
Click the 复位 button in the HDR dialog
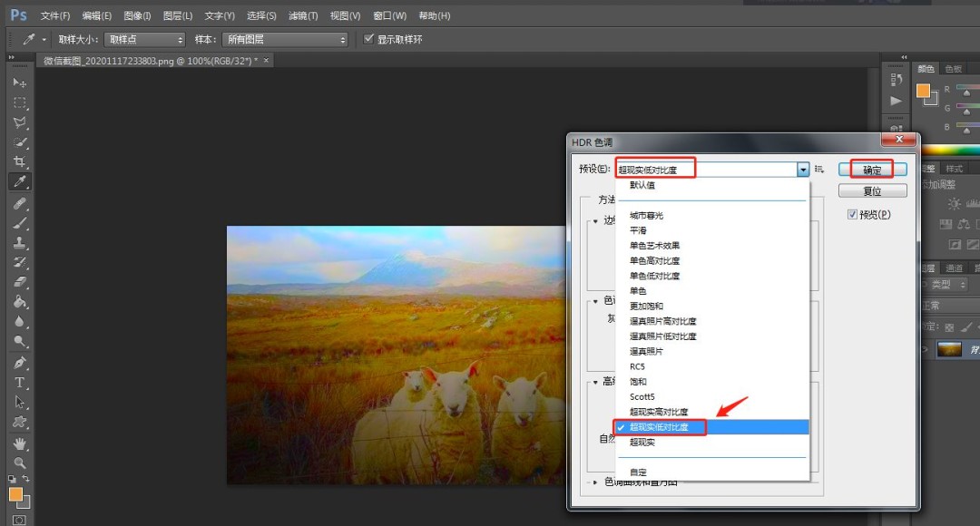coord(872,191)
